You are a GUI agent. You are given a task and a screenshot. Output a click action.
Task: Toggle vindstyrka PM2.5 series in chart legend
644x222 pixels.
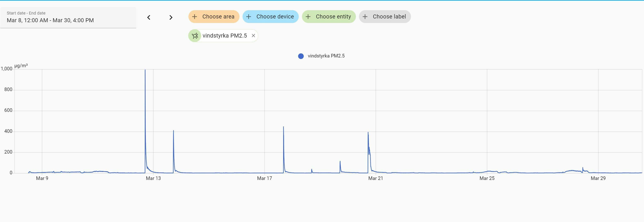point(326,56)
